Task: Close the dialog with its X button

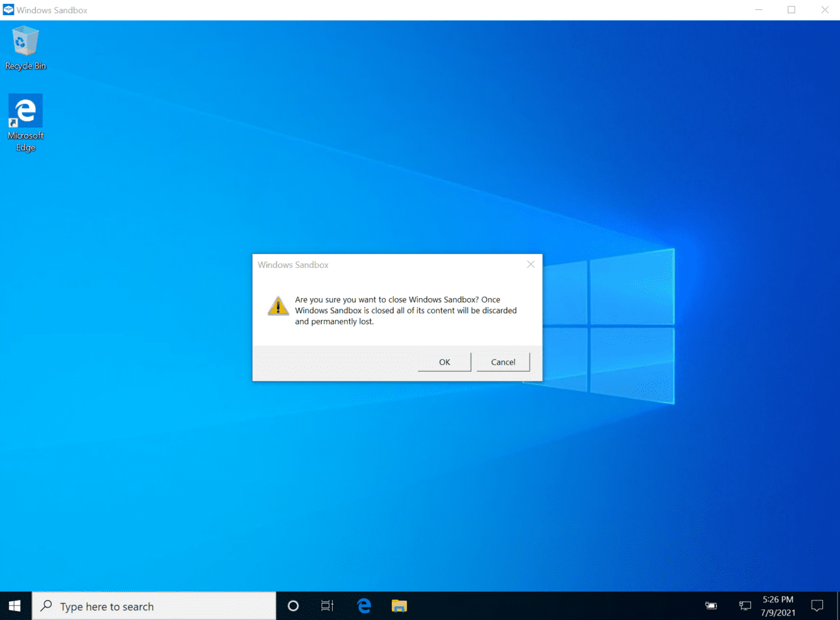Action: 531,265
